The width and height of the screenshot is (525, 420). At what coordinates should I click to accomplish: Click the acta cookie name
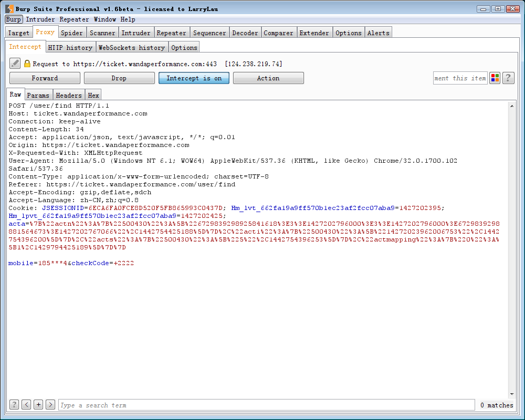click(x=17, y=224)
